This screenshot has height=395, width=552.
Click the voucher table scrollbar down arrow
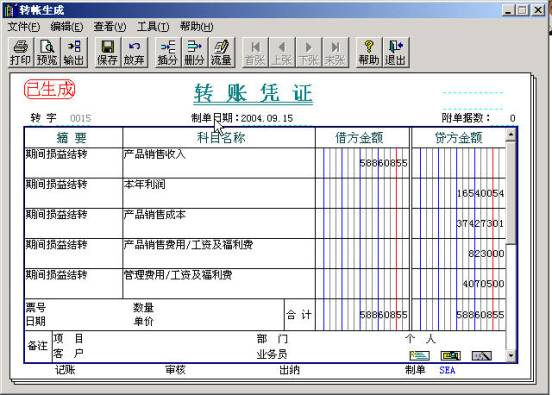(x=511, y=356)
